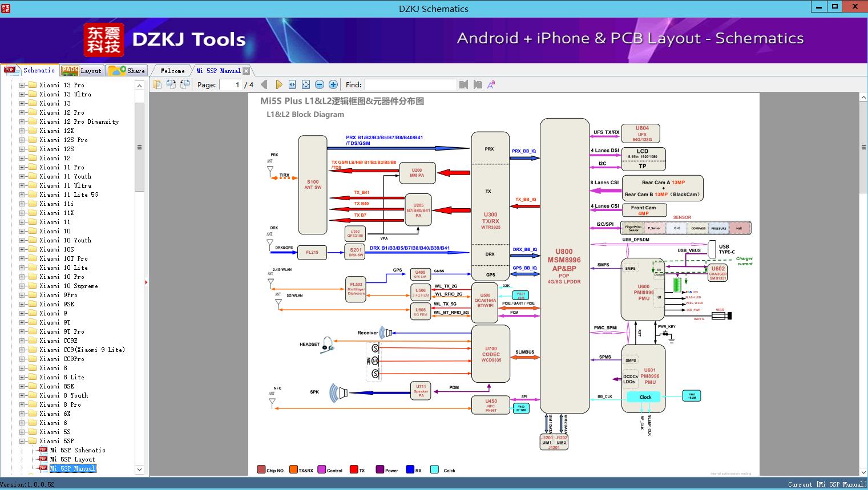Click the fit page icon
This screenshot has height=490, width=868.
click(x=306, y=84)
